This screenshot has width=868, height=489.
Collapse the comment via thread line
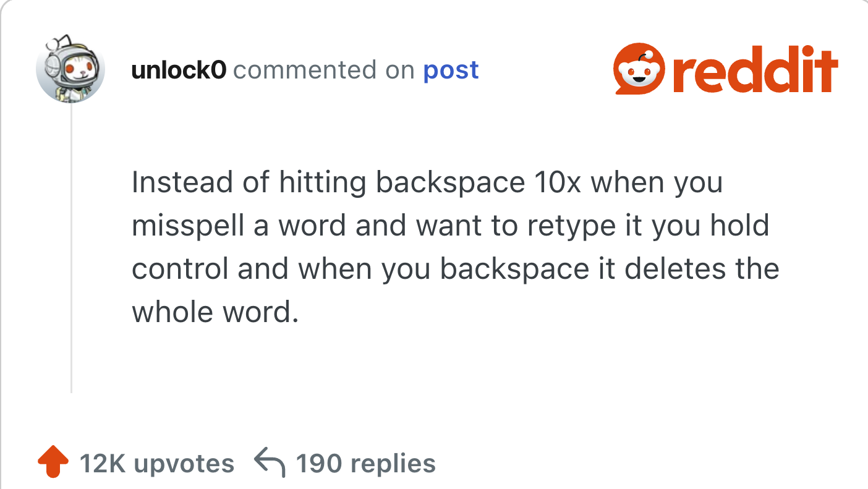(72, 247)
